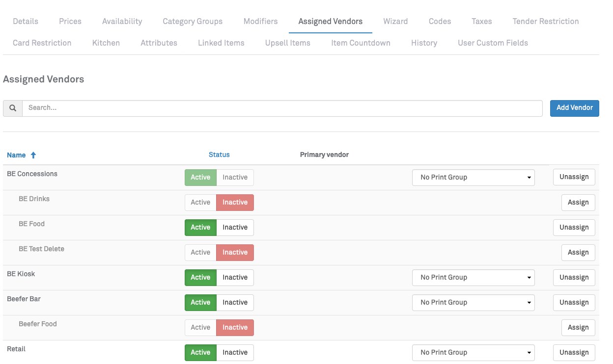
Task: Click into the vendor search field
Action: click(282, 108)
